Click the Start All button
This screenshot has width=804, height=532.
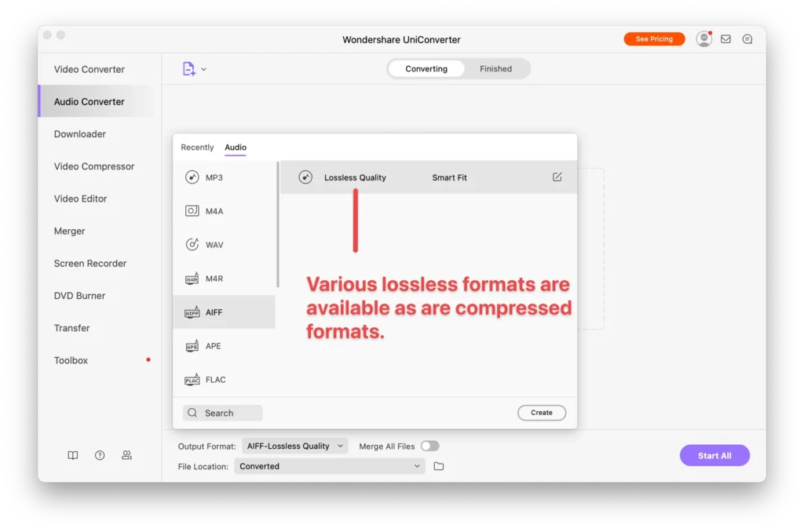coord(714,456)
